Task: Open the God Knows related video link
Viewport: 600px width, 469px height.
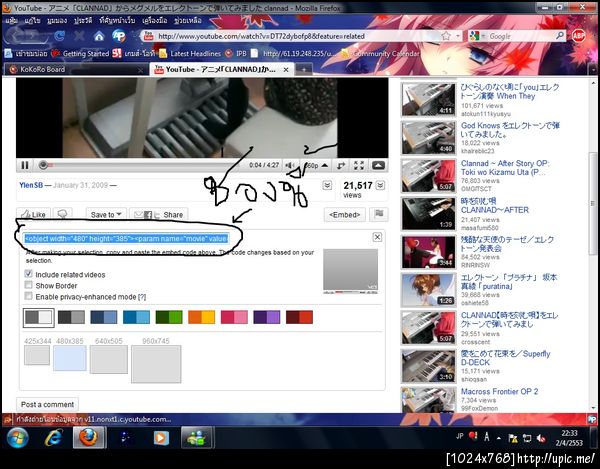Action: [x=510, y=130]
